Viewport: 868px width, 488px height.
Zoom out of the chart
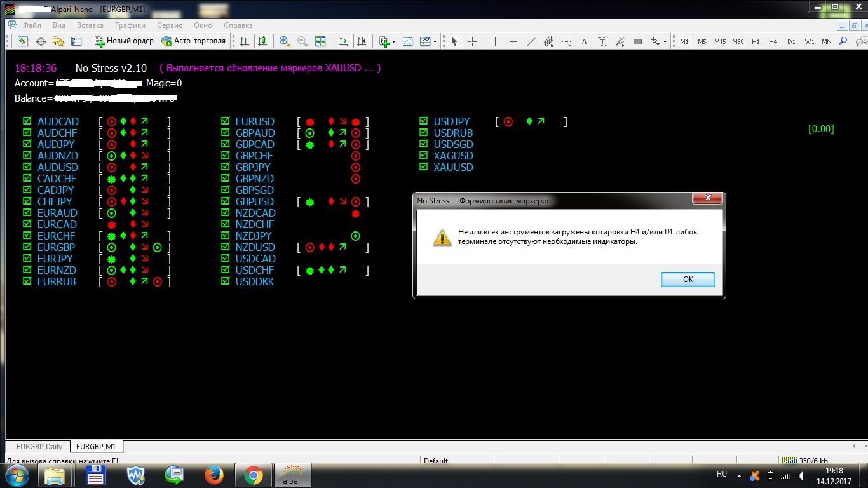pyautogui.click(x=302, y=41)
